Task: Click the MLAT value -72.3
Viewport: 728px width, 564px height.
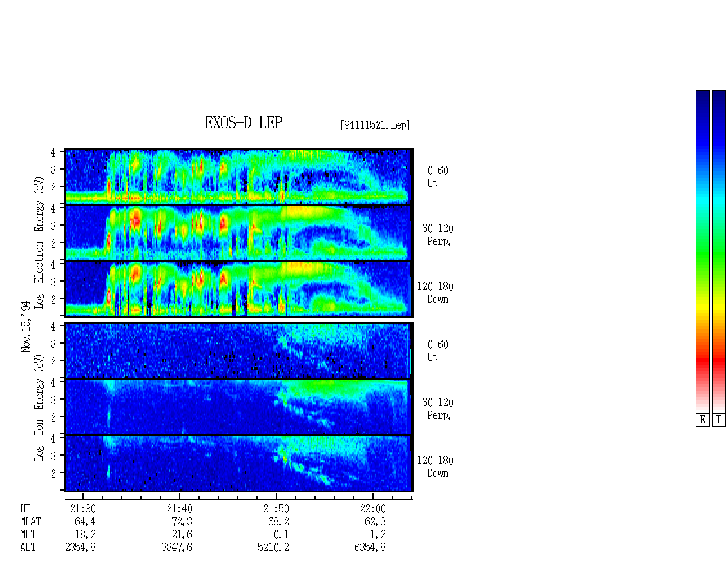Action: pos(179,521)
